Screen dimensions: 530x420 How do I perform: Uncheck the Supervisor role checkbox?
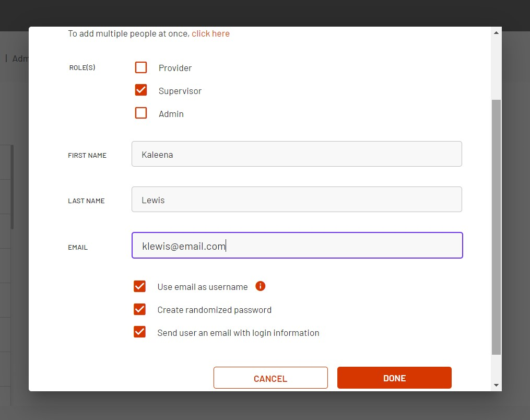pos(140,90)
